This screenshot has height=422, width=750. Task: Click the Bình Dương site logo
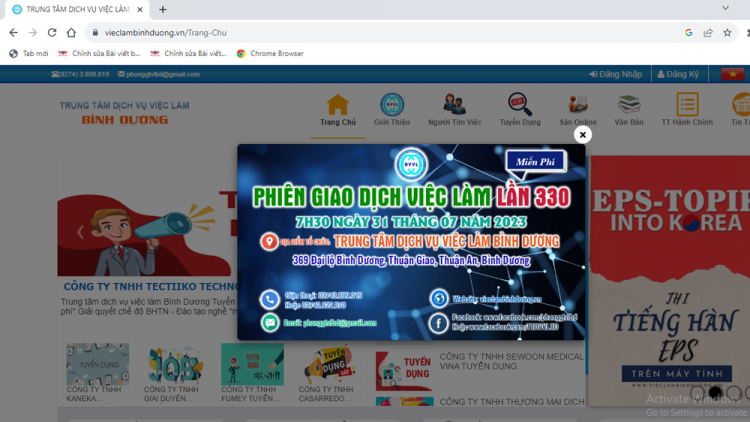[x=124, y=113]
